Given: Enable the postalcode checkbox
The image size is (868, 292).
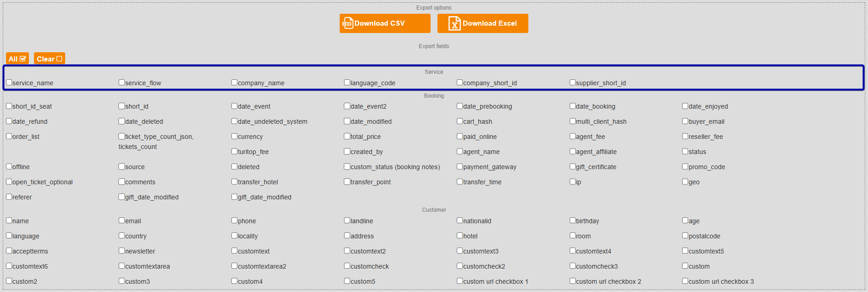Looking at the screenshot, I should click(x=685, y=236).
